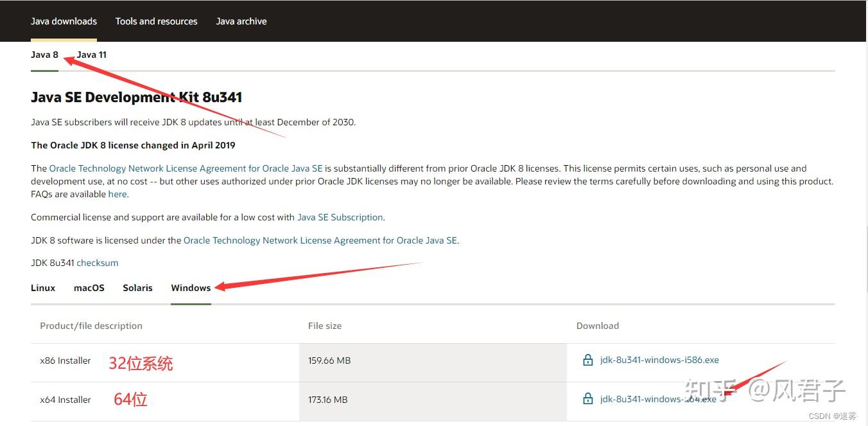Viewport: 868px width, 426px height.
Task: Download jdk-8u341-windows-i586.exe
Action: click(x=659, y=360)
